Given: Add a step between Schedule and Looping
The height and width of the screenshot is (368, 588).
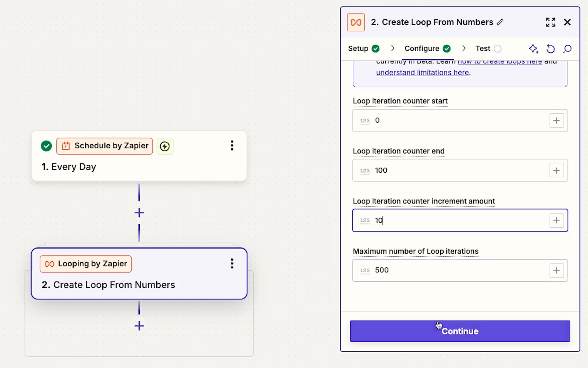Looking at the screenshot, I should tap(139, 213).
